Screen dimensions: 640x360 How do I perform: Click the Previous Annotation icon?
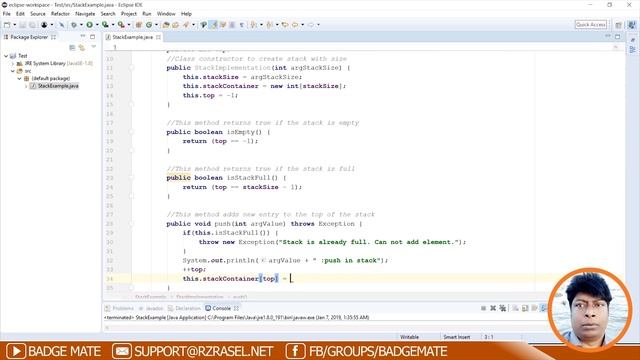pos(269,25)
